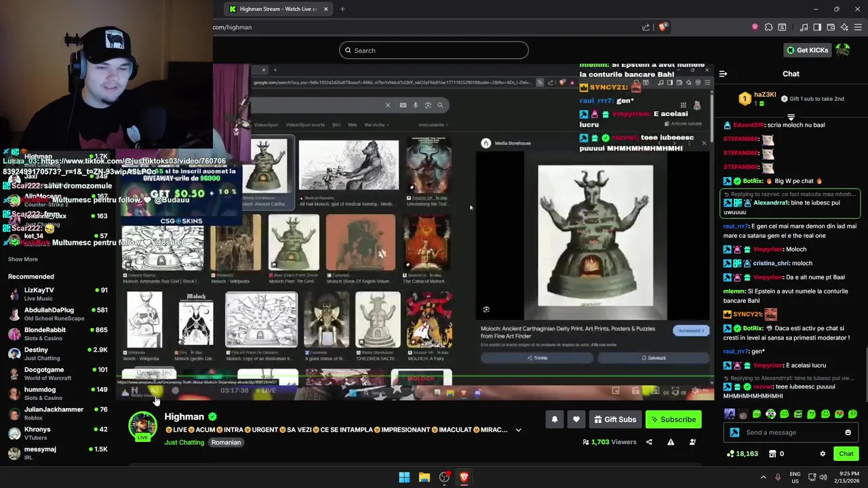Open the user profile avatar menu

(843, 49)
